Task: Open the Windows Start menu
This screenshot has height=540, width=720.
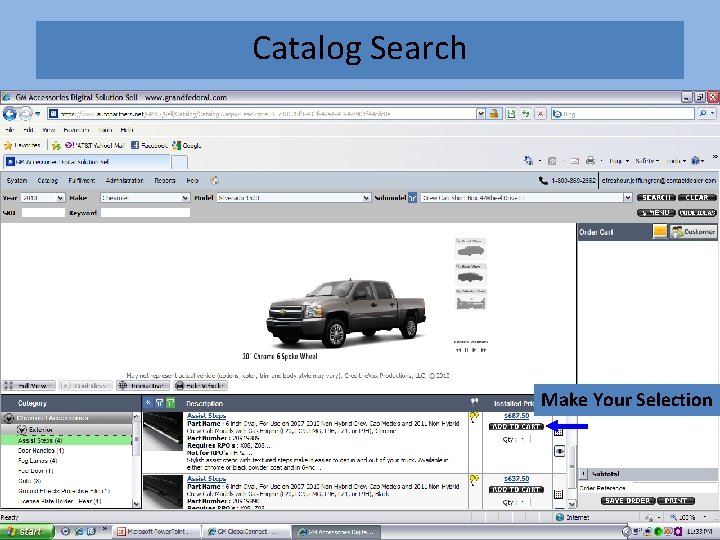Action: [26, 532]
